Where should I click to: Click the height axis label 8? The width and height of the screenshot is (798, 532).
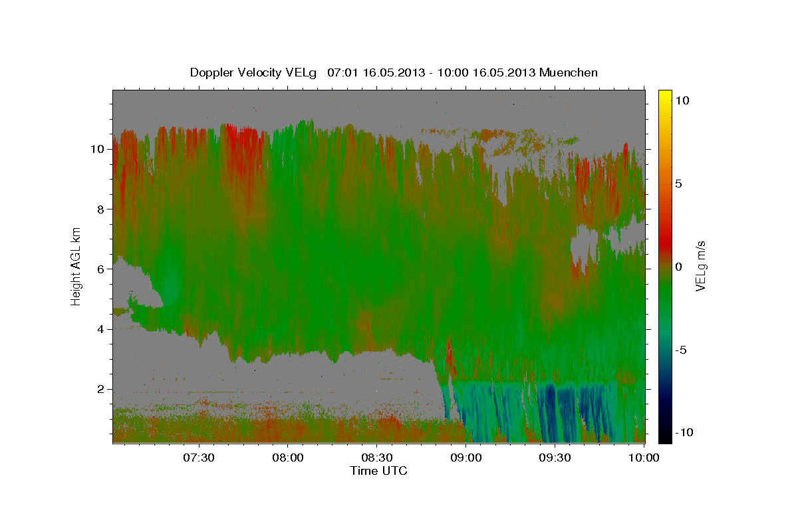[x=101, y=209]
